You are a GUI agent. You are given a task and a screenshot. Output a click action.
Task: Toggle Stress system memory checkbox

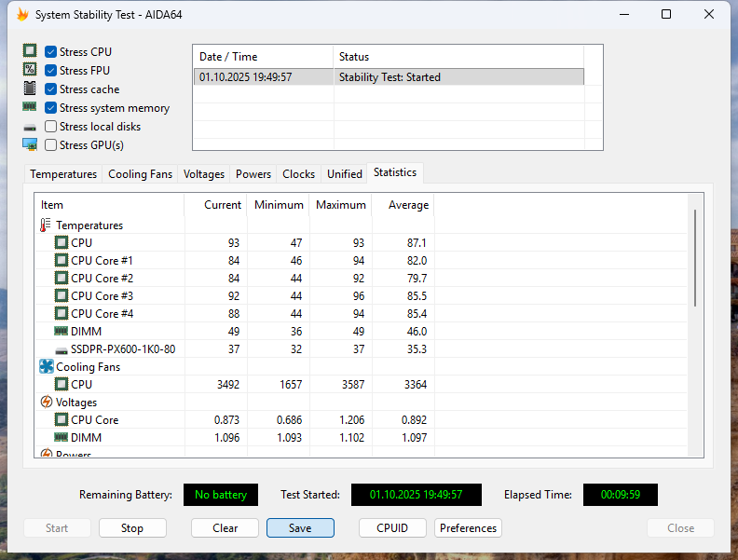tap(51, 108)
